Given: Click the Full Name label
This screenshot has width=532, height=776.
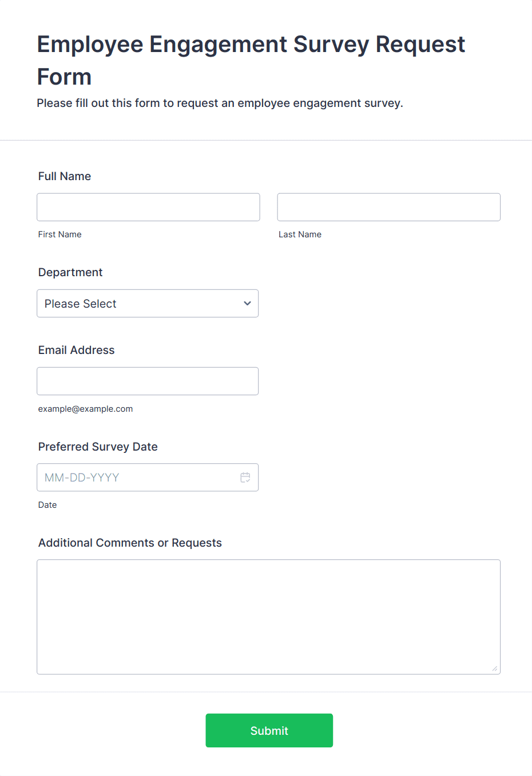Looking at the screenshot, I should click(65, 176).
